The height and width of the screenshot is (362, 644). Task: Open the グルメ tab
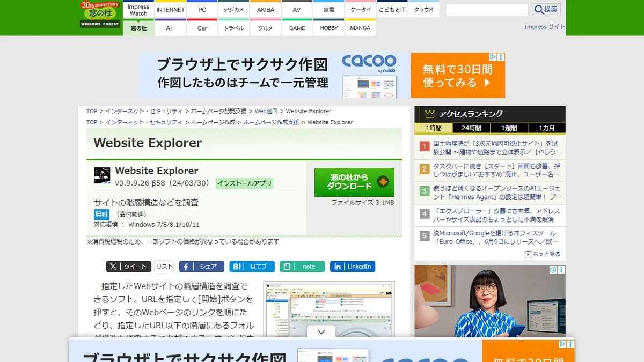[x=266, y=27]
